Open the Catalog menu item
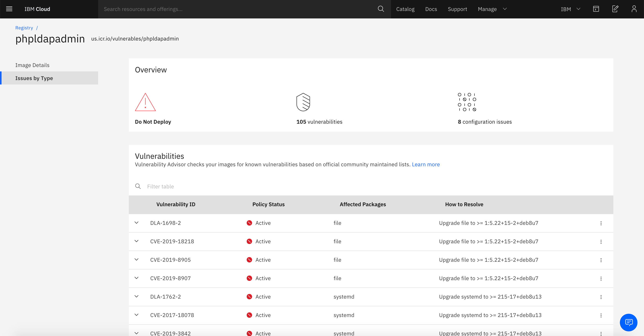The image size is (644, 336). click(x=405, y=9)
